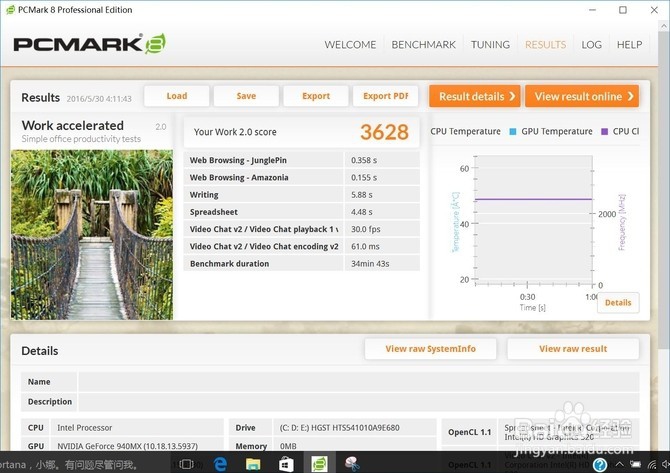This screenshot has width=670, height=473.
Task: Select the Benchmark duration row
Action: [x=302, y=264]
